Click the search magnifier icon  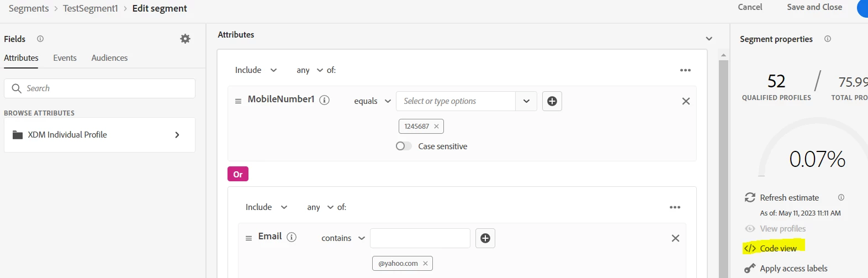tap(17, 88)
